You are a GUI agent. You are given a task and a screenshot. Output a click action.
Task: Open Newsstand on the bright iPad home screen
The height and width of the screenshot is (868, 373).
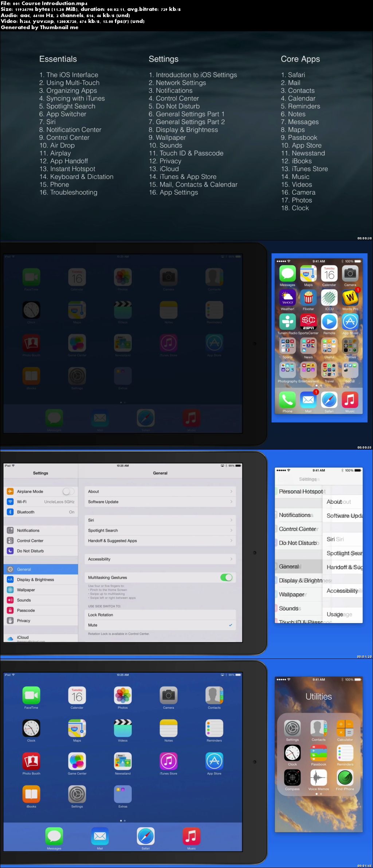123,761
